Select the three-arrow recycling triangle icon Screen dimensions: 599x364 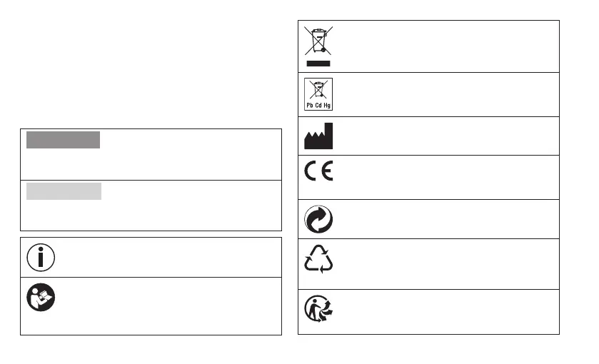click(x=318, y=259)
